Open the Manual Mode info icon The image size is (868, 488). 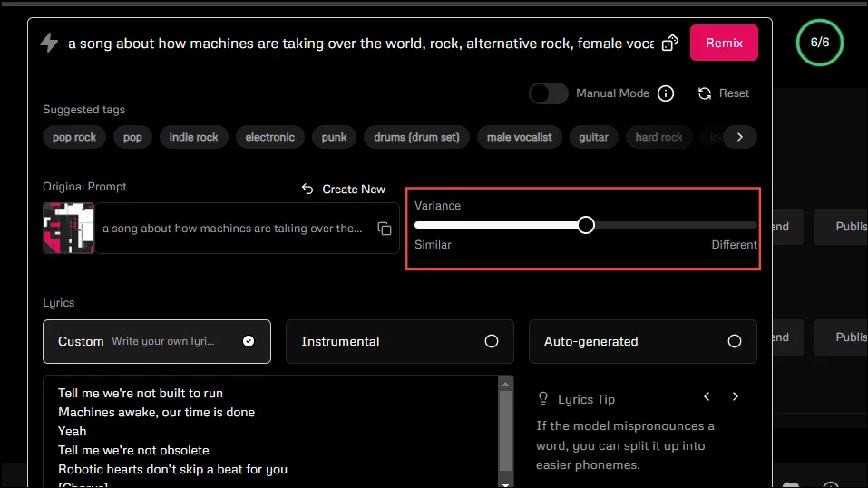point(666,93)
